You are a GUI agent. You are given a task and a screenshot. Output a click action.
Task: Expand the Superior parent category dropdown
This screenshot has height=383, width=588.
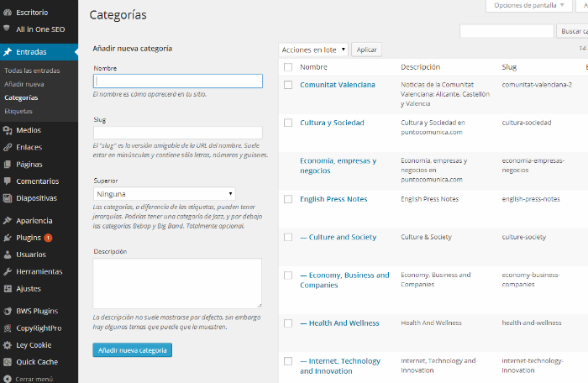click(x=165, y=193)
